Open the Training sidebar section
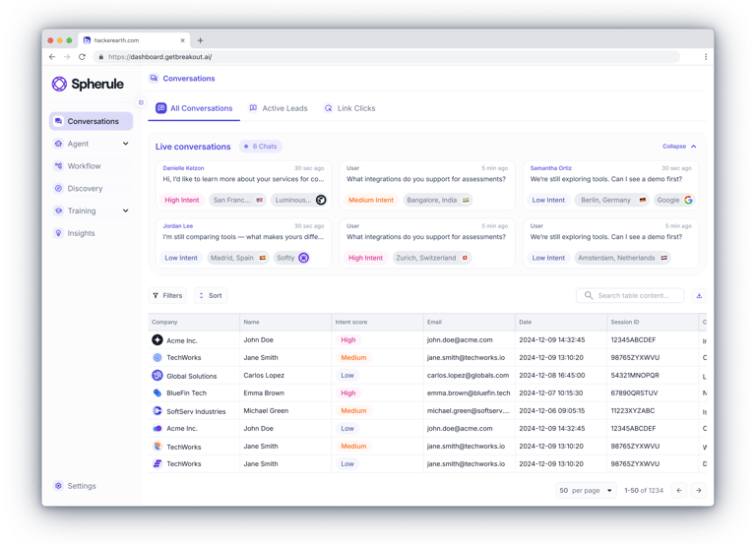The image size is (756, 544). point(92,211)
